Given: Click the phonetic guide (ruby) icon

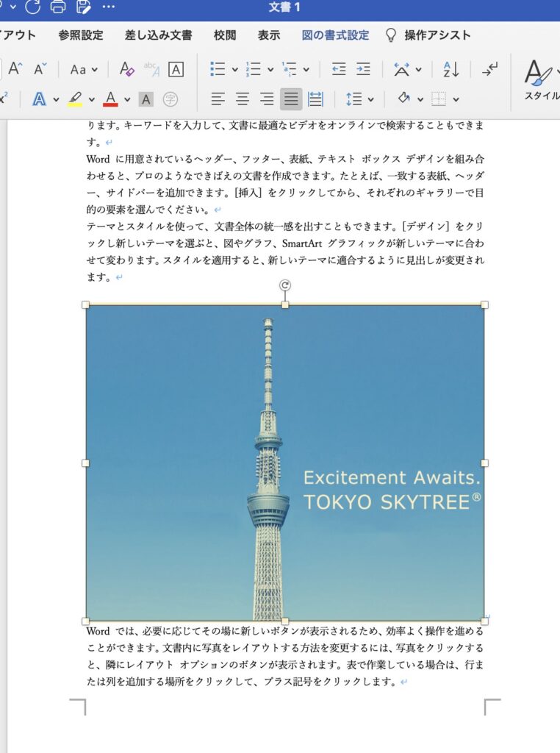Looking at the screenshot, I should pos(151,69).
